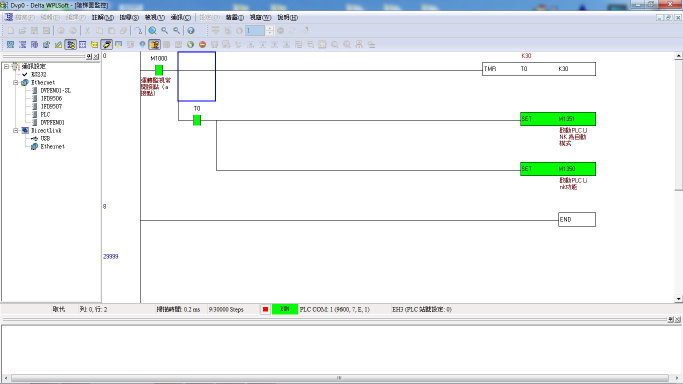Collapse the DirectLink tree node
683x384 pixels.
pyautogui.click(x=16, y=130)
